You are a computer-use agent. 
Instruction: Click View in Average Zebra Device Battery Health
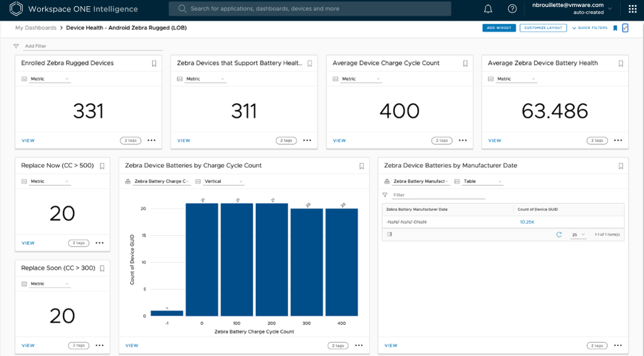coord(495,140)
